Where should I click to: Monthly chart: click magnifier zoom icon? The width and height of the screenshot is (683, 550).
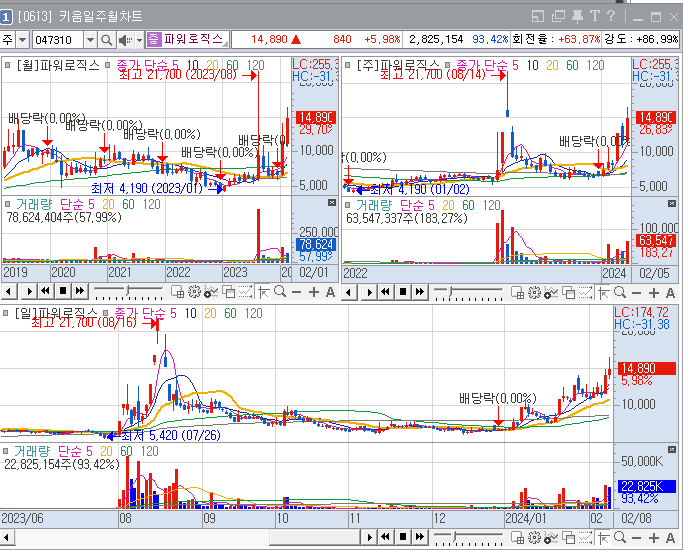click(x=281, y=292)
